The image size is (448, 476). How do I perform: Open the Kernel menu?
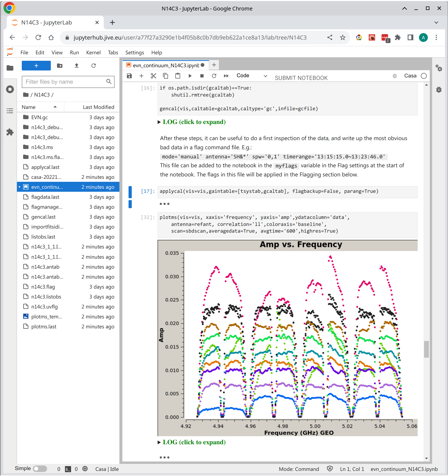click(93, 52)
